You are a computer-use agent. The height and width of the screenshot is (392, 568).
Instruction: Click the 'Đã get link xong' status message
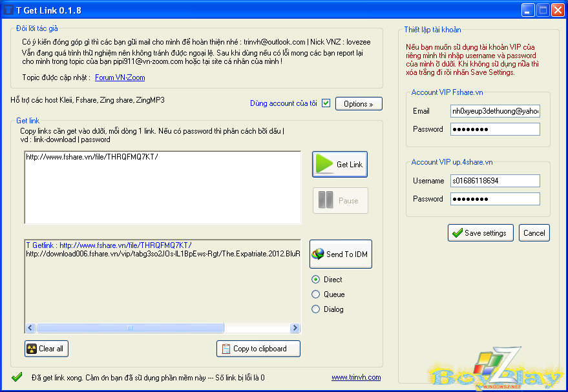[x=148, y=378]
